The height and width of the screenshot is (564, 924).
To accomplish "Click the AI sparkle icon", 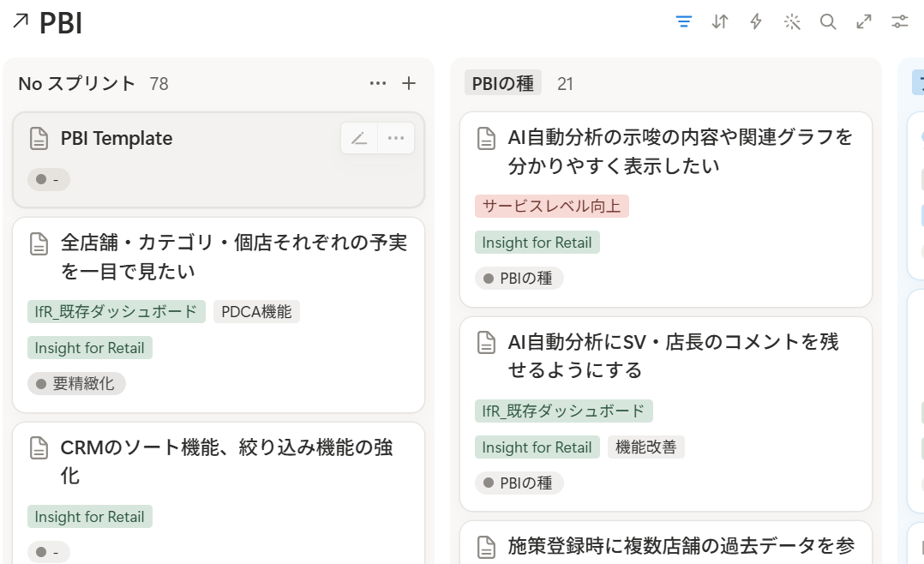I will pos(792,22).
